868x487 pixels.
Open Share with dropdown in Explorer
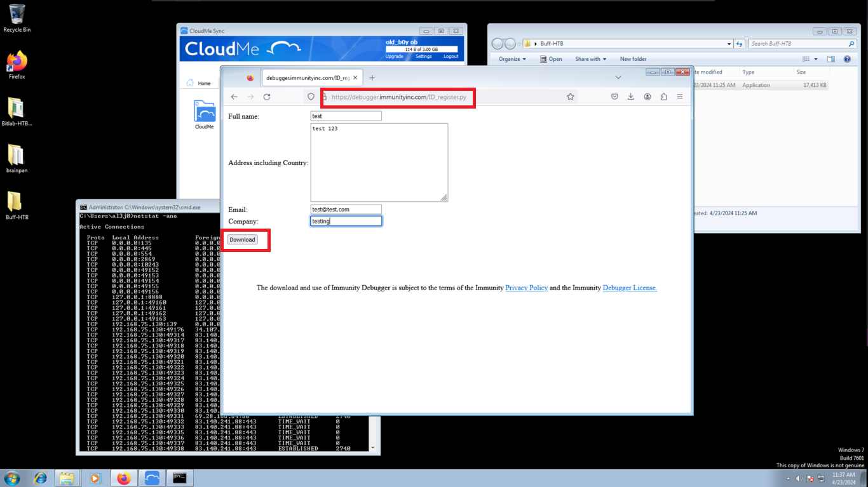pyautogui.click(x=590, y=59)
